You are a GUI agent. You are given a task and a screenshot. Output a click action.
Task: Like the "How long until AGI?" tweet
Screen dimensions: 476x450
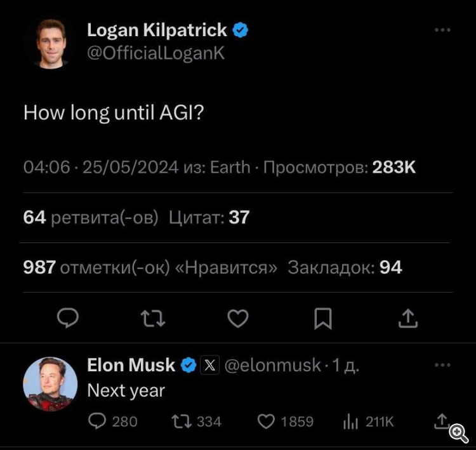pyautogui.click(x=238, y=318)
